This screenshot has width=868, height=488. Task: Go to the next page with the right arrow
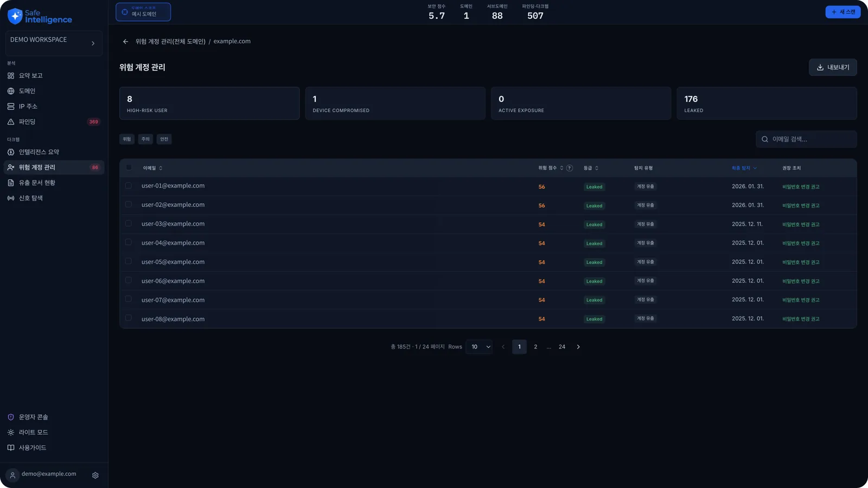(x=578, y=347)
